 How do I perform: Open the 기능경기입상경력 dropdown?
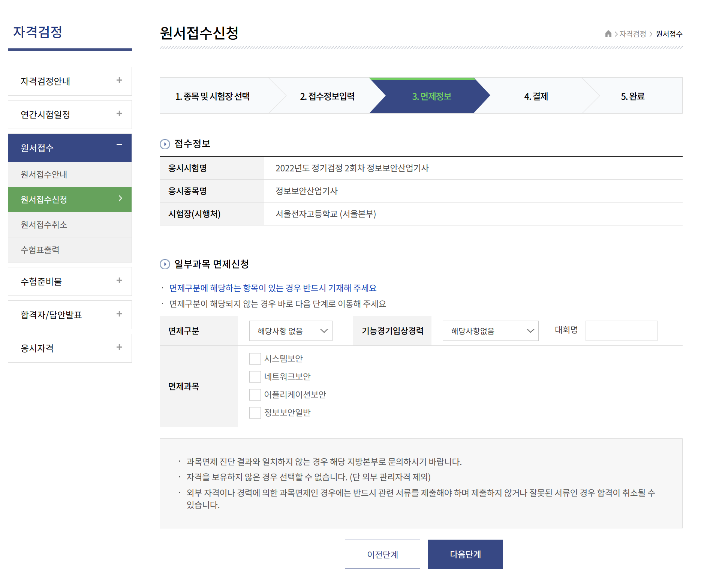pyautogui.click(x=490, y=331)
